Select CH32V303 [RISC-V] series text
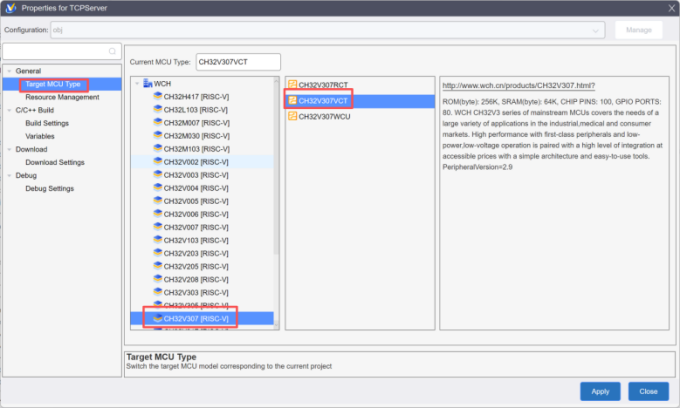 196,292
